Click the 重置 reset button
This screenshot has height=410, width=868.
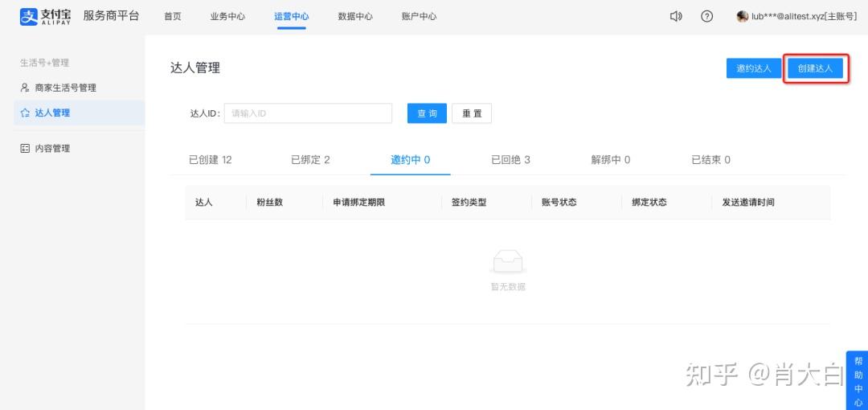click(472, 113)
